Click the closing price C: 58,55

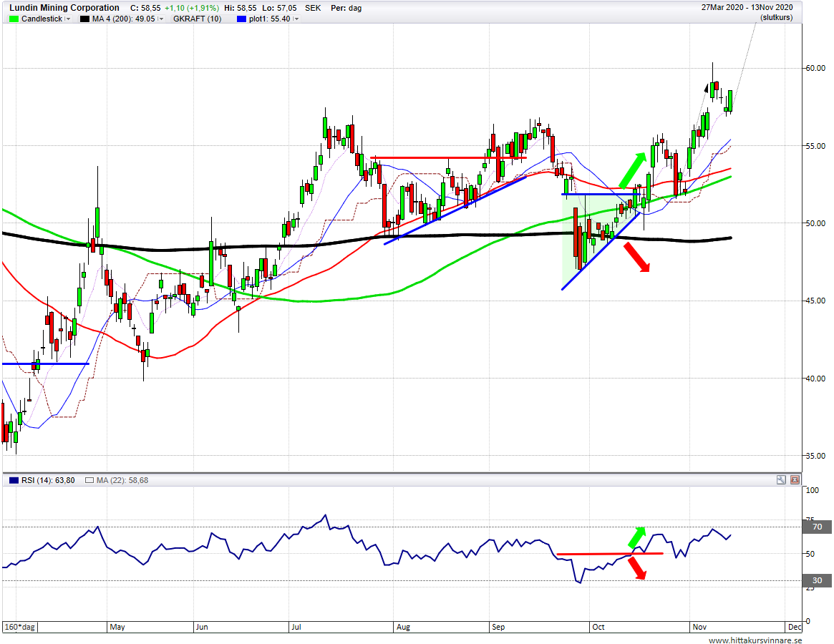[x=145, y=8]
